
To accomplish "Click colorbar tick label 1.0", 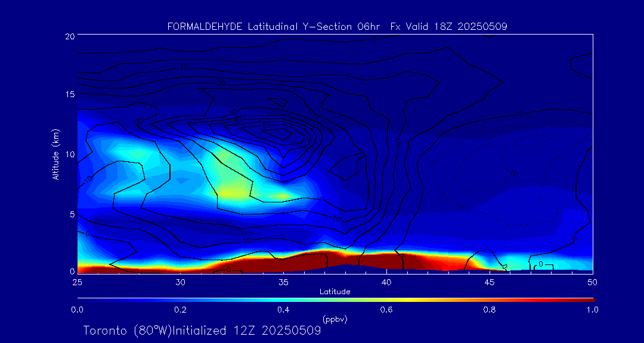I will (592, 310).
